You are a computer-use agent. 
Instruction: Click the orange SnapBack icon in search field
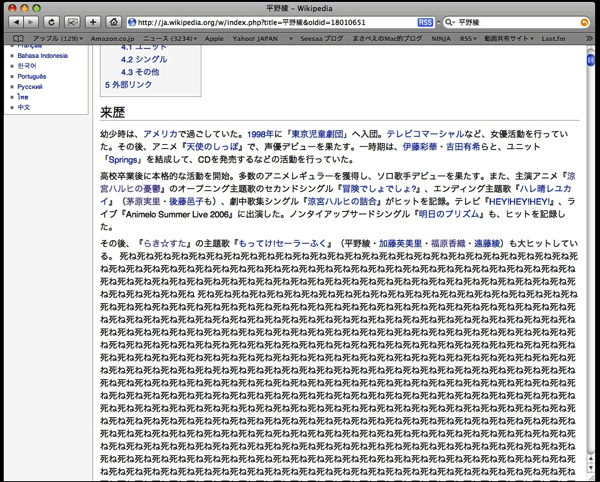584,23
